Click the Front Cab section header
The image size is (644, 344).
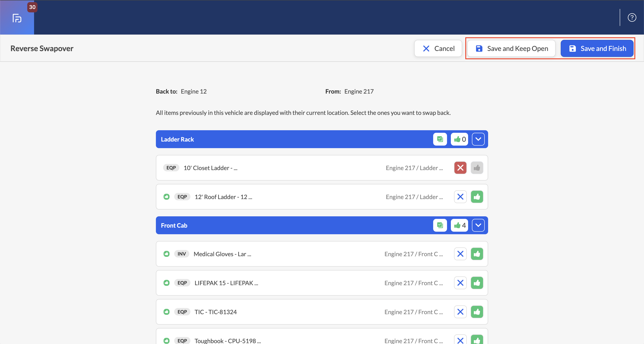pos(322,225)
